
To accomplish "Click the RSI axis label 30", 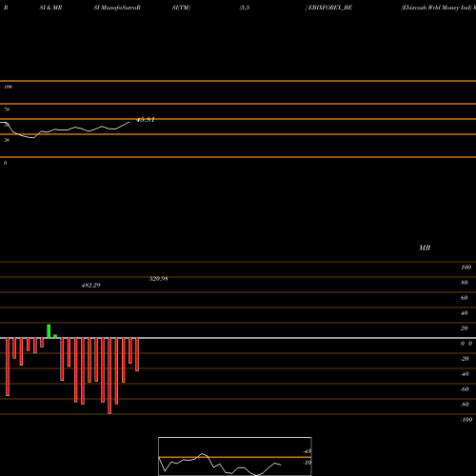I will [7, 140].
